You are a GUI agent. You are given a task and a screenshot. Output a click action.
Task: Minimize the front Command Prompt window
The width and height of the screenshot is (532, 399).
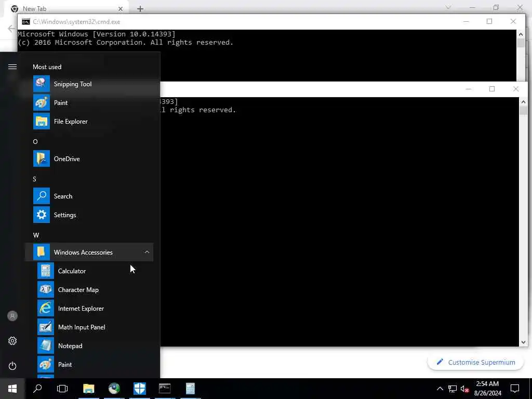[x=468, y=89]
